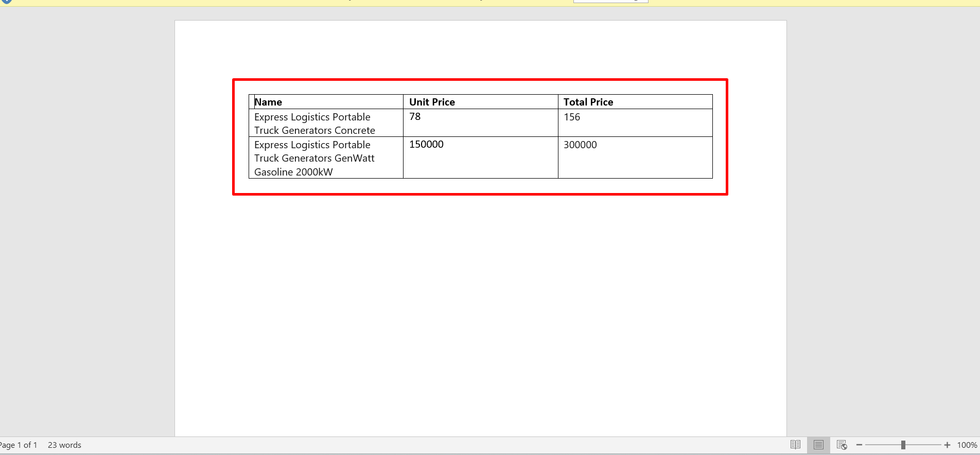Switch to Read Mode view
The width and height of the screenshot is (980, 455).
[795, 445]
